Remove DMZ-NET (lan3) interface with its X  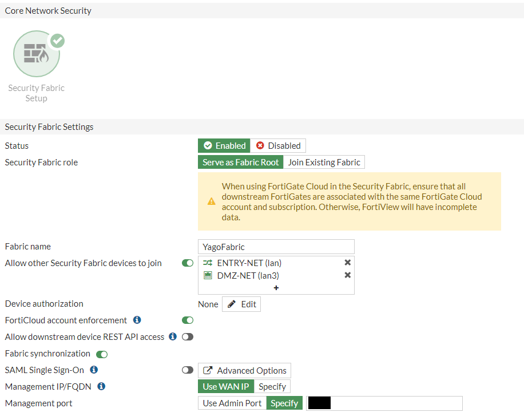(347, 275)
